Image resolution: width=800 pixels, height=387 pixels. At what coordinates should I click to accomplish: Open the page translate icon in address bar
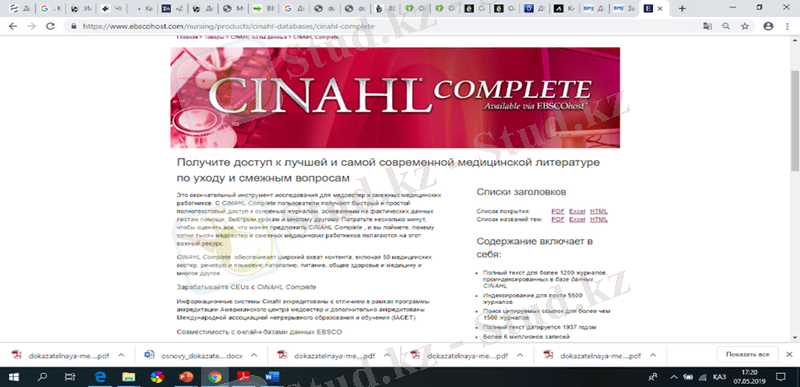[x=707, y=26]
